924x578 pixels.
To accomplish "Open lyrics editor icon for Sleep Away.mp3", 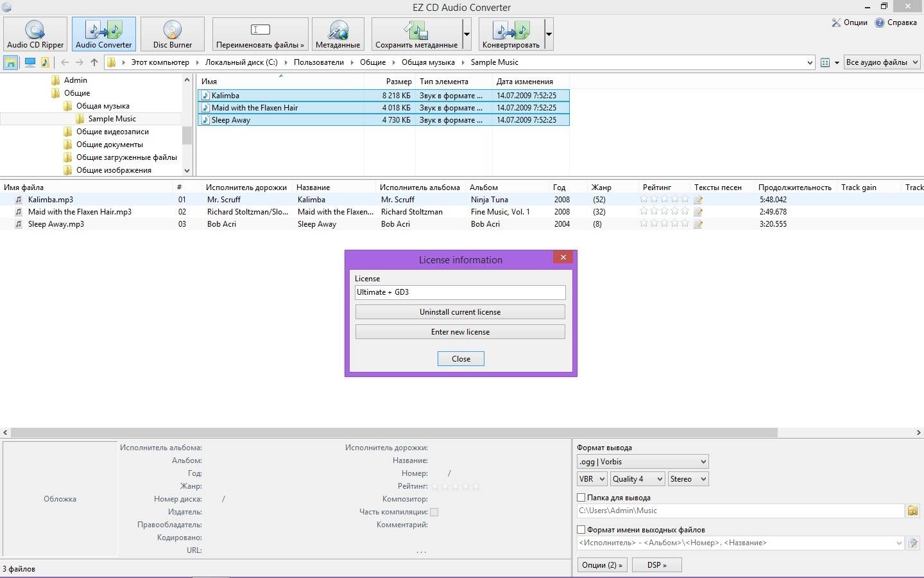I will [698, 224].
